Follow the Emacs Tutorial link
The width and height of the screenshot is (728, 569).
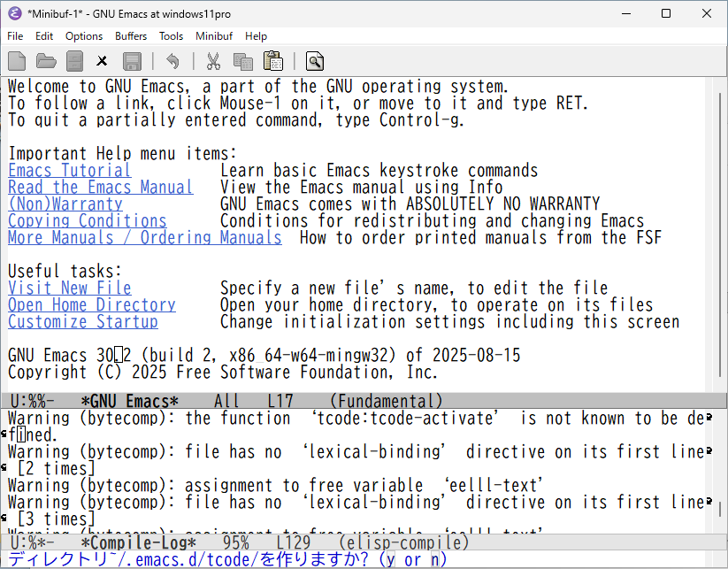[70, 171]
